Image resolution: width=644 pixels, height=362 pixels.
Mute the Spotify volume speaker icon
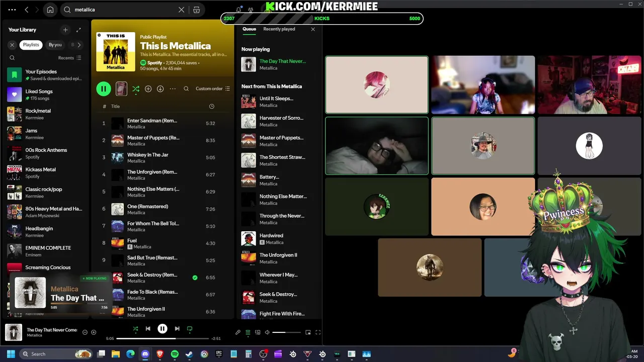[x=267, y=332]
